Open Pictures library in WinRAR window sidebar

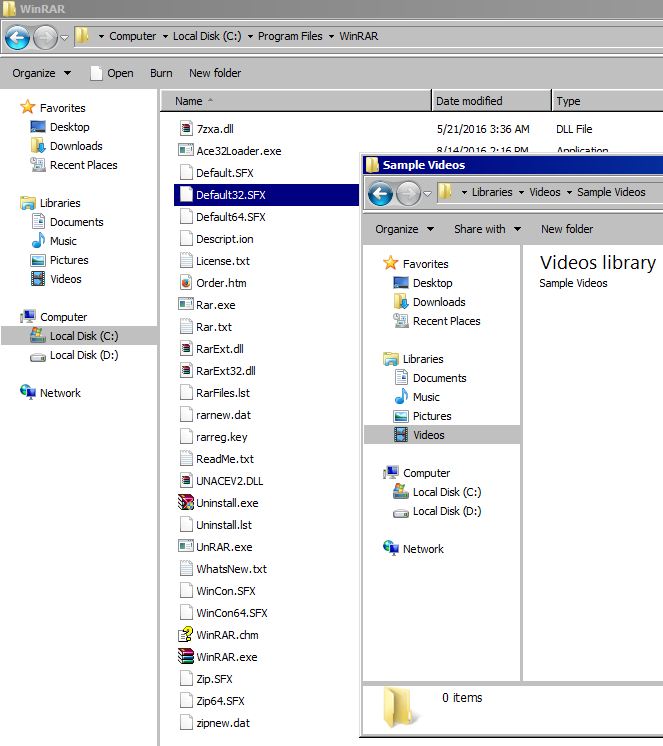pyautogui.click(x=60, y=260)
